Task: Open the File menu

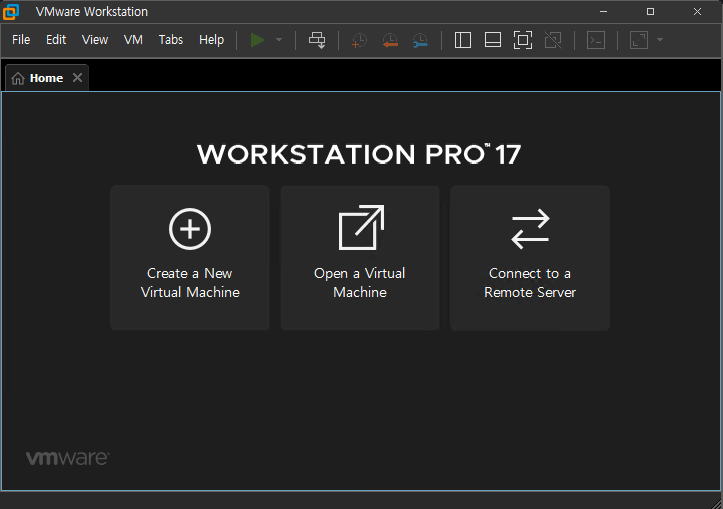Action: coord(21,40)
